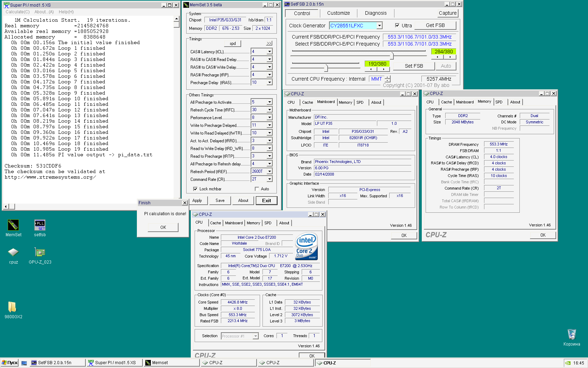Open the Refresh Period (tREF) dropdown
588x368 pixels.
[269, 171]
